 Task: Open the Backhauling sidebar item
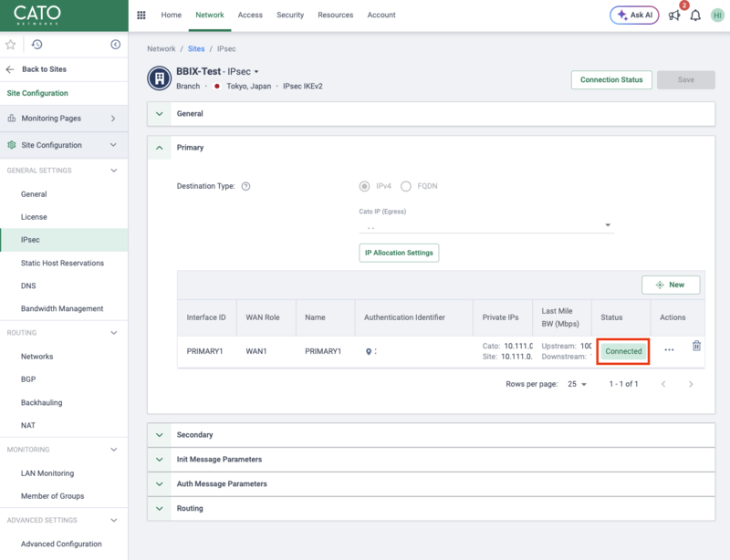pyautogui.click(x=41, y=402)
